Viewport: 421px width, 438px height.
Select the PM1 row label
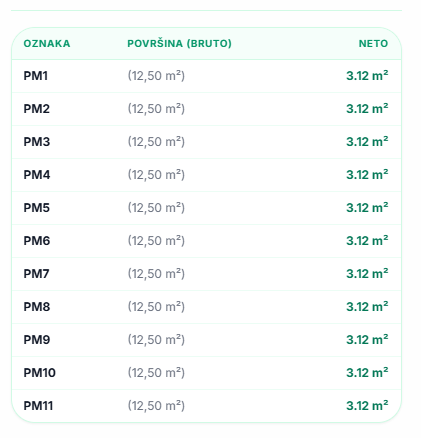coord(36,76)
